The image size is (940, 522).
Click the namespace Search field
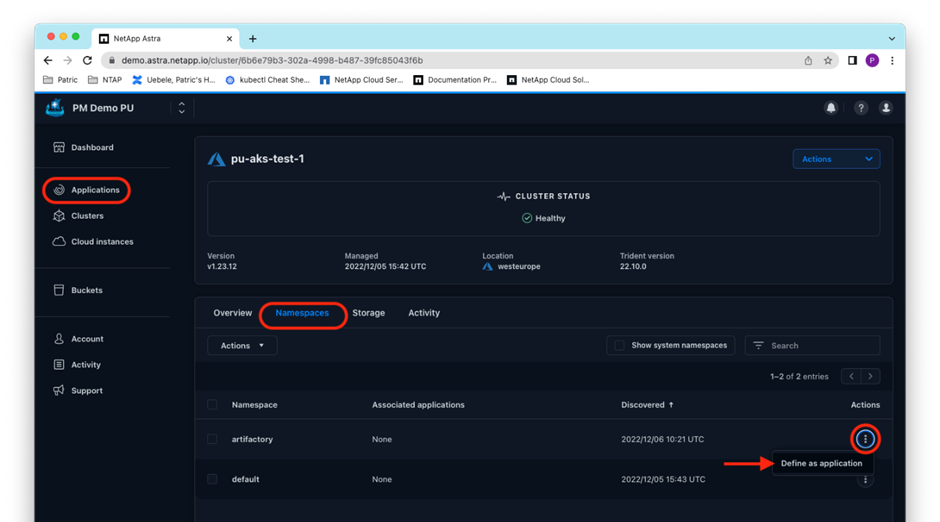coord(812,345)
